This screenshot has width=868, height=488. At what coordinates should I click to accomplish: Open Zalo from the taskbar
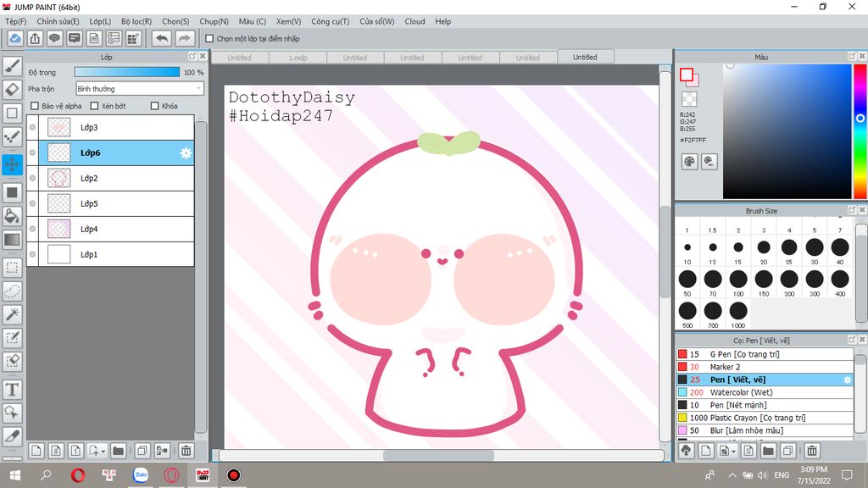[x=141, y=475]
